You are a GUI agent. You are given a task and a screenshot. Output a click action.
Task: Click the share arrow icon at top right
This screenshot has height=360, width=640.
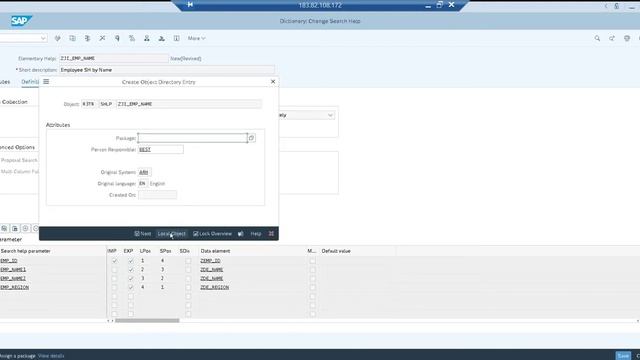(612, 38)
